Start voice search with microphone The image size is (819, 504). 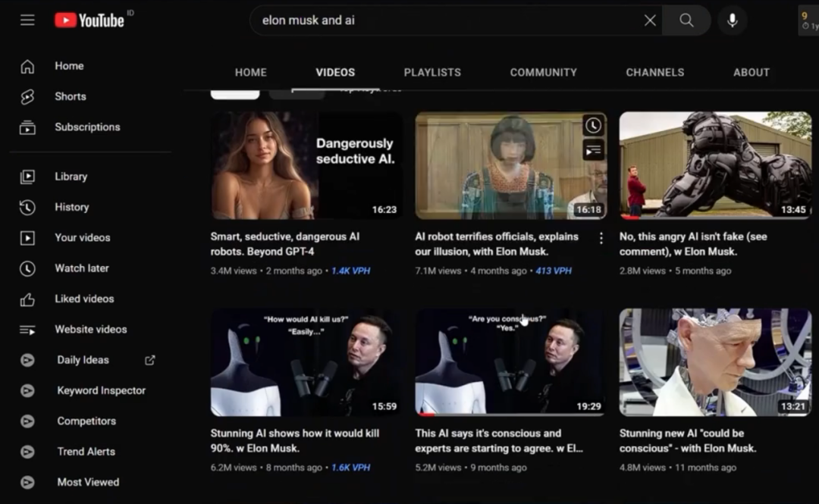(732, 20)
